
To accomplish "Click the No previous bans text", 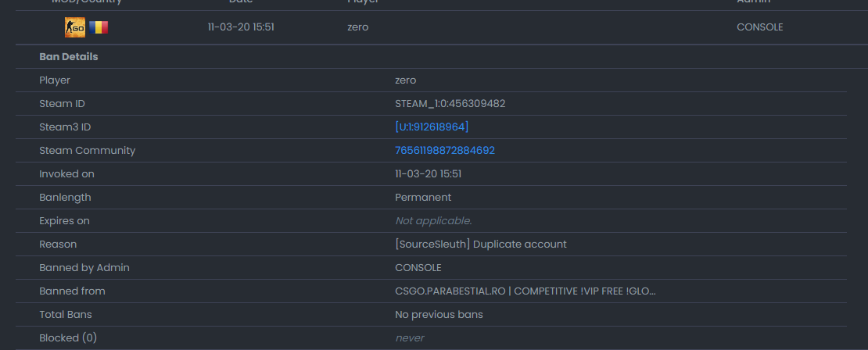I will click(439, 314).
